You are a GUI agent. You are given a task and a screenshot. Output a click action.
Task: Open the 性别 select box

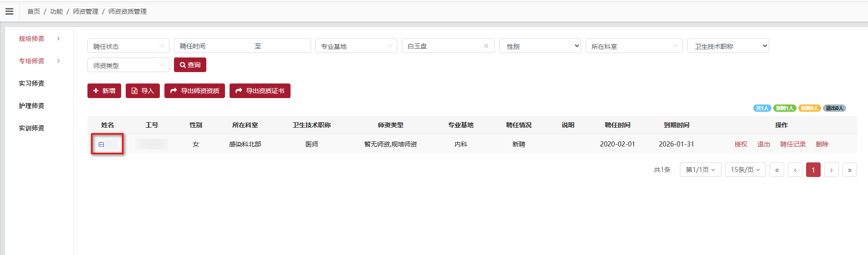540,46
